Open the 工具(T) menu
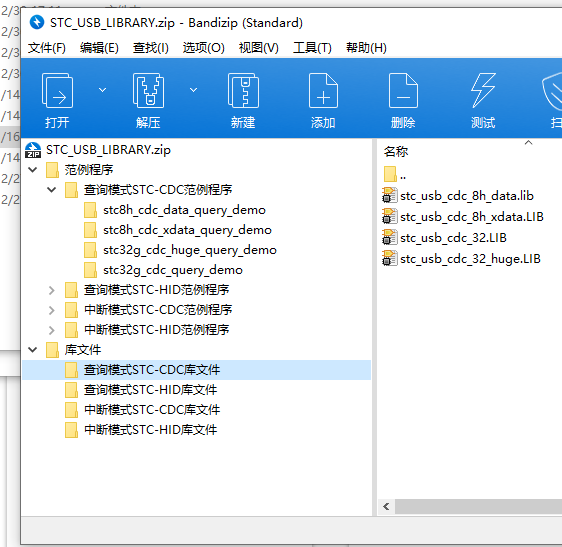562x547 pixels. click(x=312, y=47)
